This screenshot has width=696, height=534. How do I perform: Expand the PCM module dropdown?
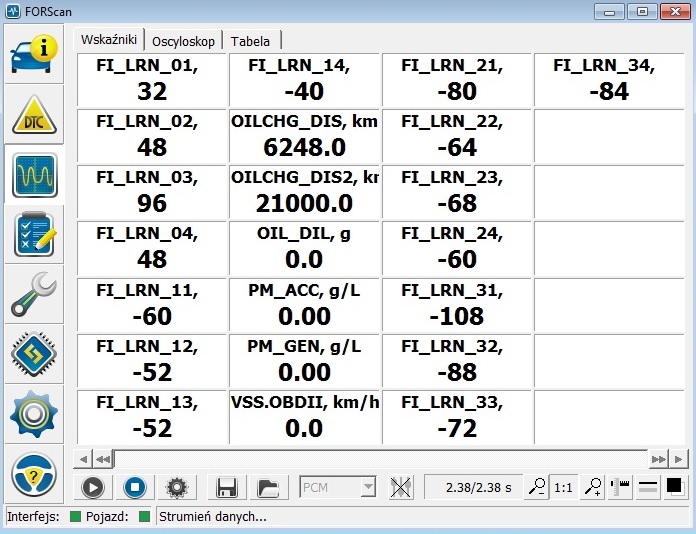(368, 487)
